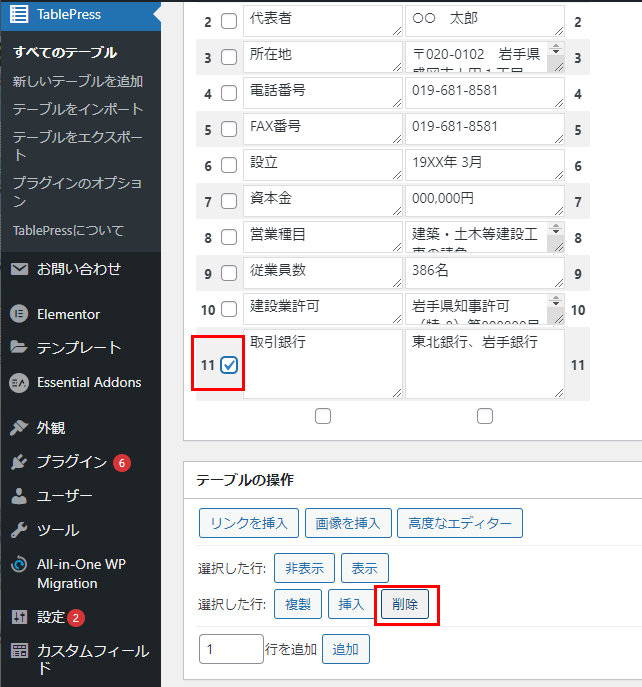Open すべてのテーブル submenu item
This screenshot has height=687, width=642.
(x=65, y=52)
